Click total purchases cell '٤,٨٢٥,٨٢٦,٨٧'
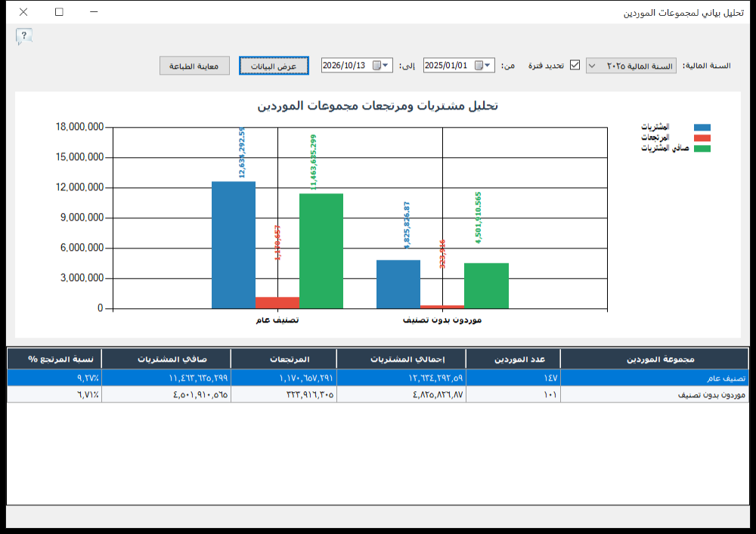Viewport: 756px width, 534px height. [401, 394]
